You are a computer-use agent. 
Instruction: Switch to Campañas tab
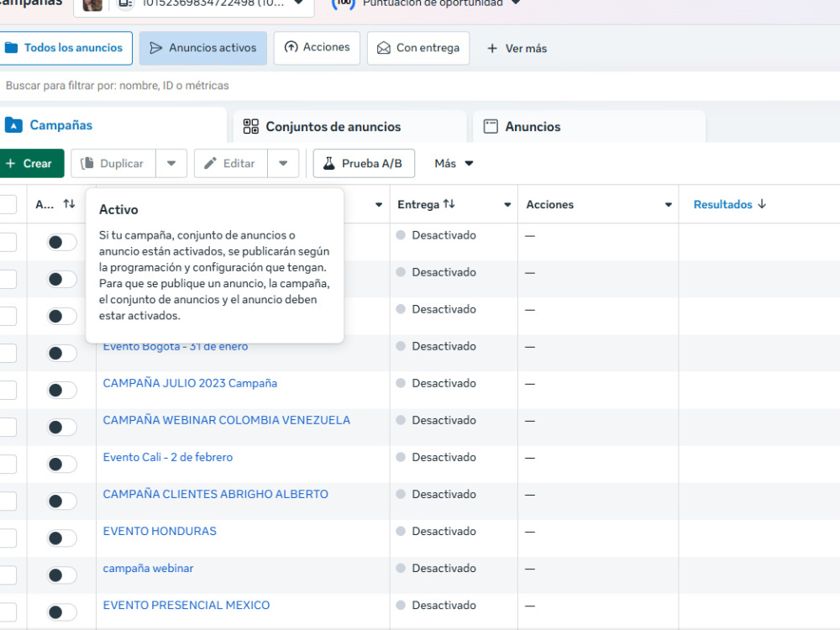(x=113, y=125)
